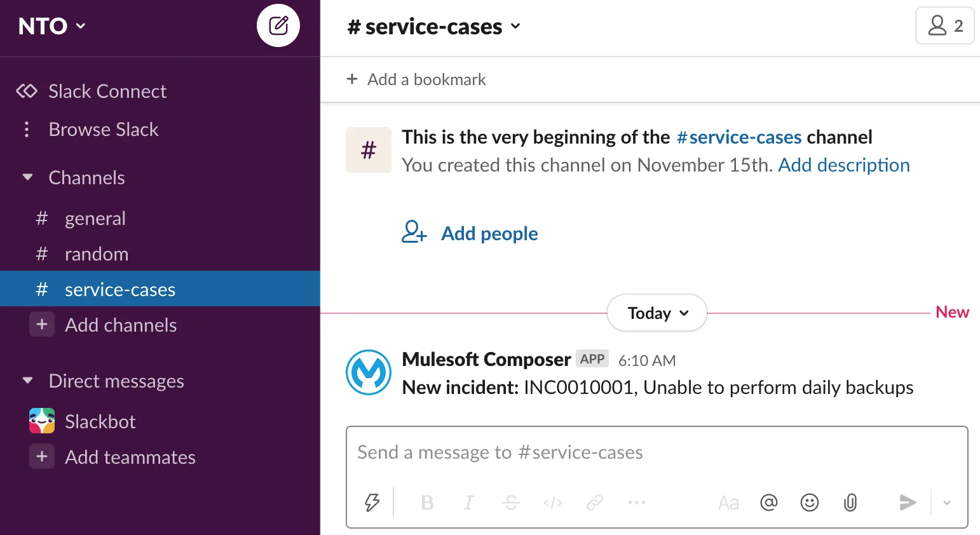The height and width of the screenshot is (535, 980).
Task: Click Add teammates in sidebar
Action: pyautogui.click(x=130, y=457)
